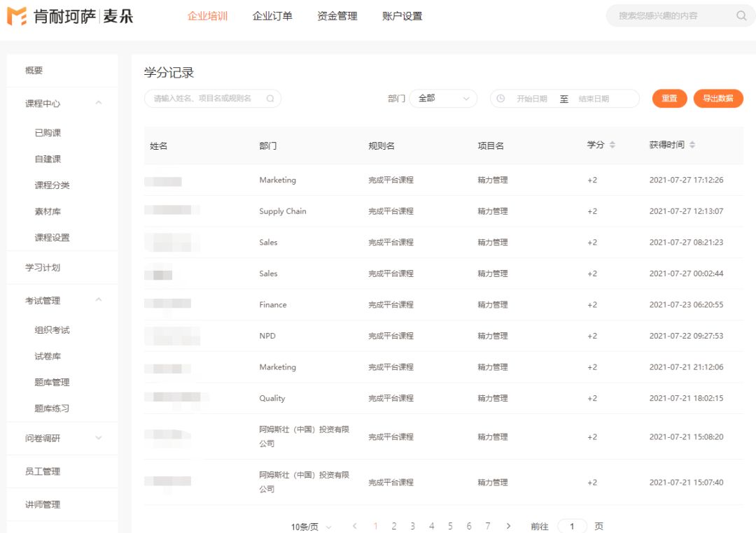Open the 部门 dropdown showing 全部

443,99
